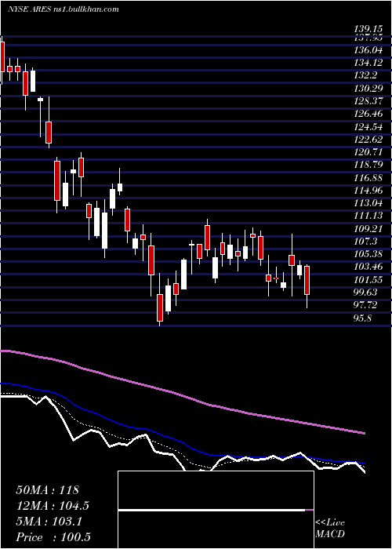
Task: Click the 136.04 price axis label
Action: (x=368, y=50)
